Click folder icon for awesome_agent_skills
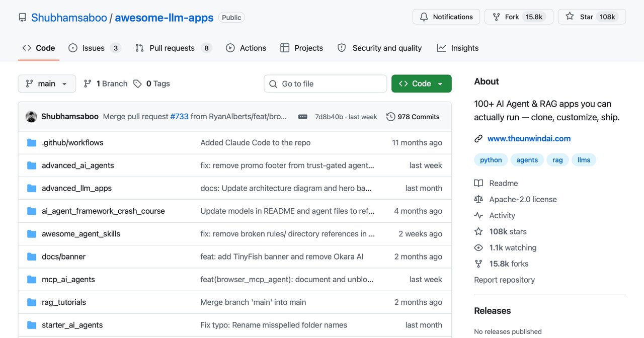 point(32,234)
